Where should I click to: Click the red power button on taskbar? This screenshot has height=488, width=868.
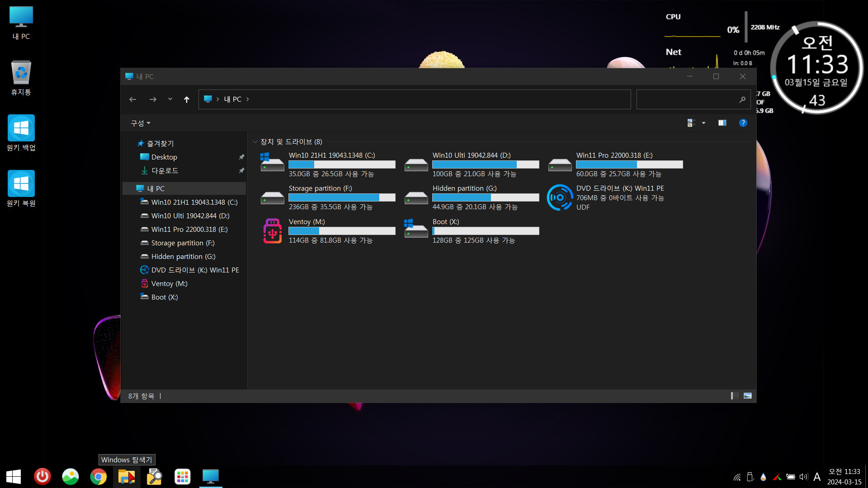point(42,477)
